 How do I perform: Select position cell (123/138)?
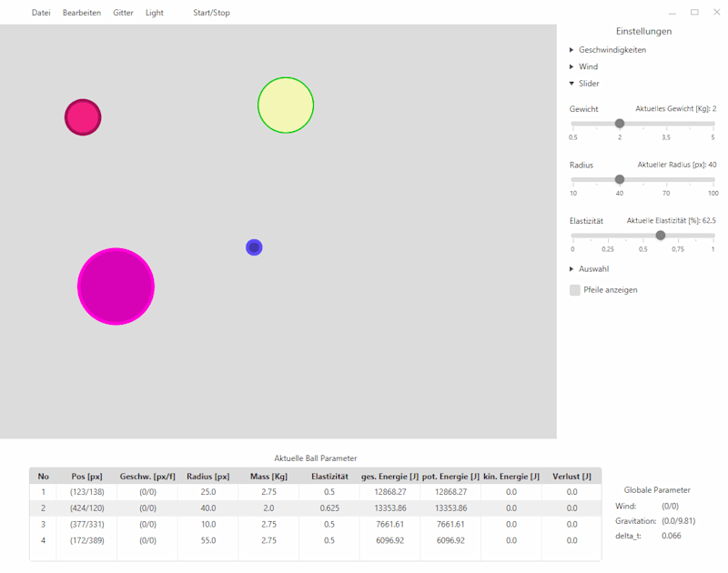click(86, 492)
